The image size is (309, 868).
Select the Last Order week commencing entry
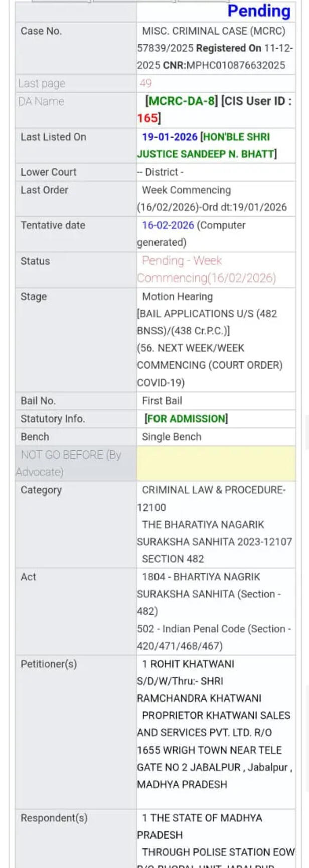pos(212,199)
